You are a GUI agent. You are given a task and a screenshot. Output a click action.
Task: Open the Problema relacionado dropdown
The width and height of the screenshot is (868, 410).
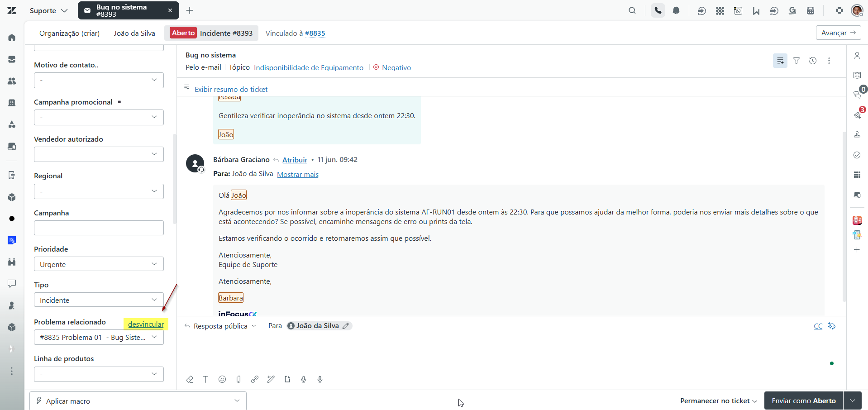[x=99, y=337]
